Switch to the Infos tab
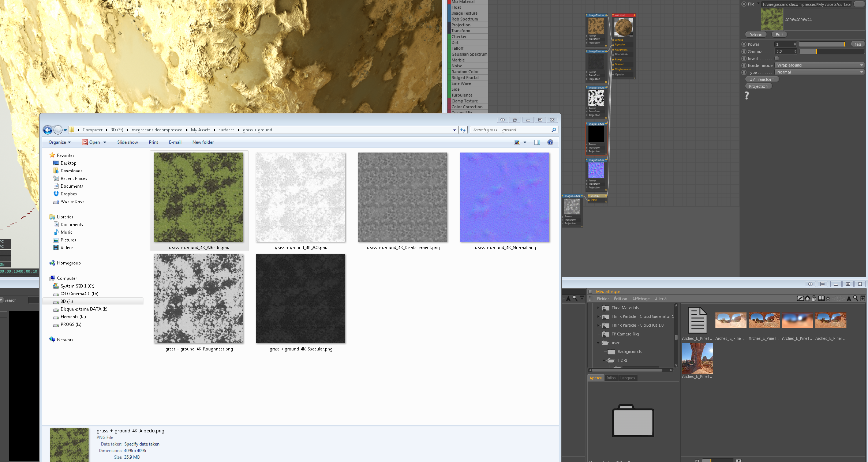The height and width of the screenshot is (462, 868). click(x=611, y=378)
